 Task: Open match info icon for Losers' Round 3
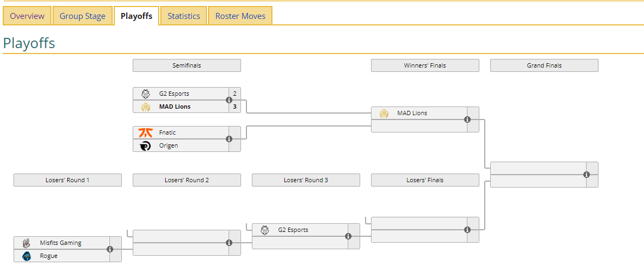click(x=348, y=236)
